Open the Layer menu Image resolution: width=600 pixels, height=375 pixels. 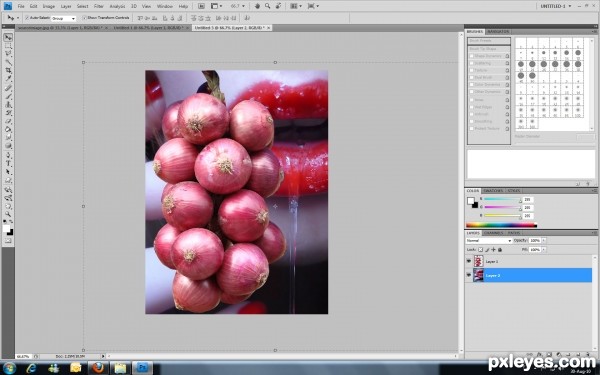click(x=66, y=7)
